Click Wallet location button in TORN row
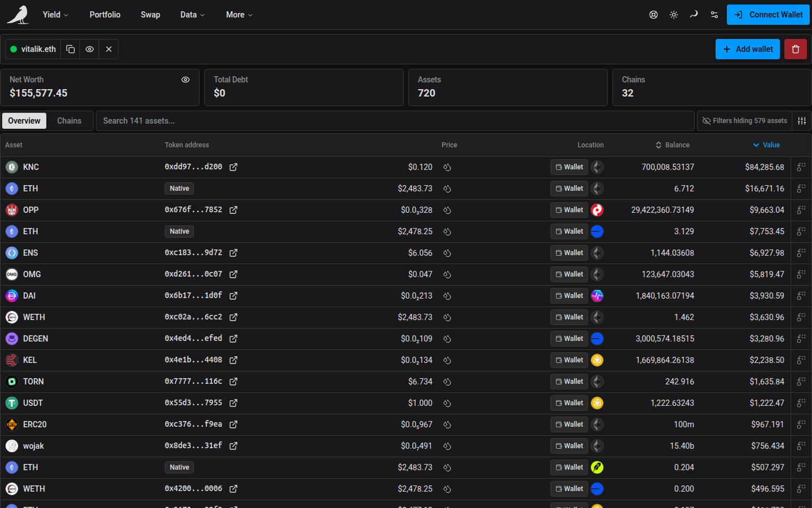 (x=569, y=382)
